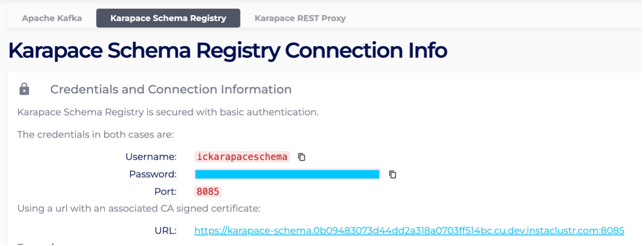Copy the password using its copy icon

tap(393, 174)
